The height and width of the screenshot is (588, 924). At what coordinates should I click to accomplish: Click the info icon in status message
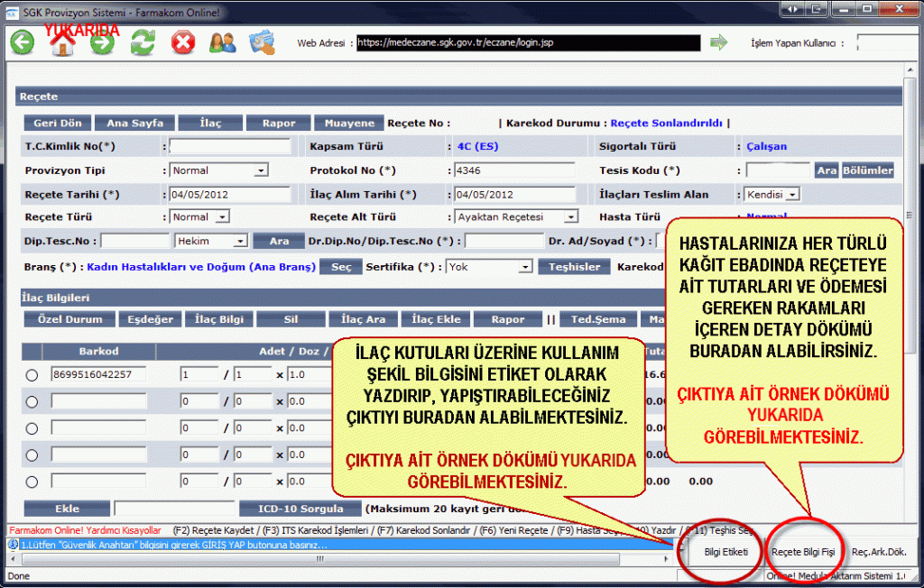pos(14,545)
